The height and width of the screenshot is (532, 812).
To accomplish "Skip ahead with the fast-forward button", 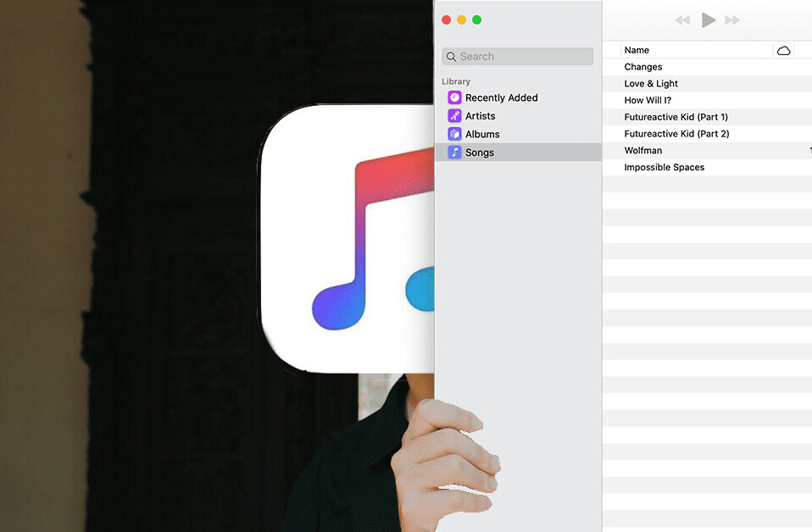I will (732, 20).
